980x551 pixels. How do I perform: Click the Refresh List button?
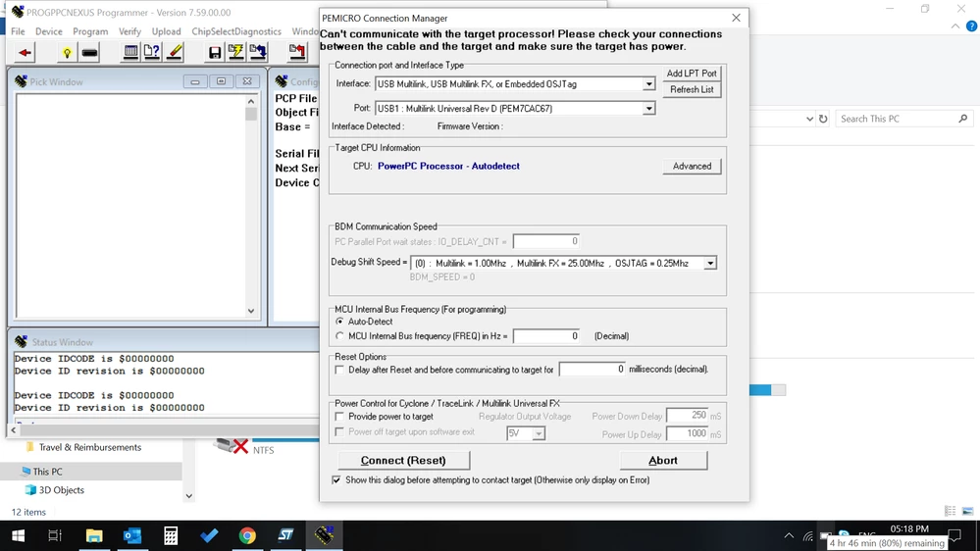click(x=692, y=89)
